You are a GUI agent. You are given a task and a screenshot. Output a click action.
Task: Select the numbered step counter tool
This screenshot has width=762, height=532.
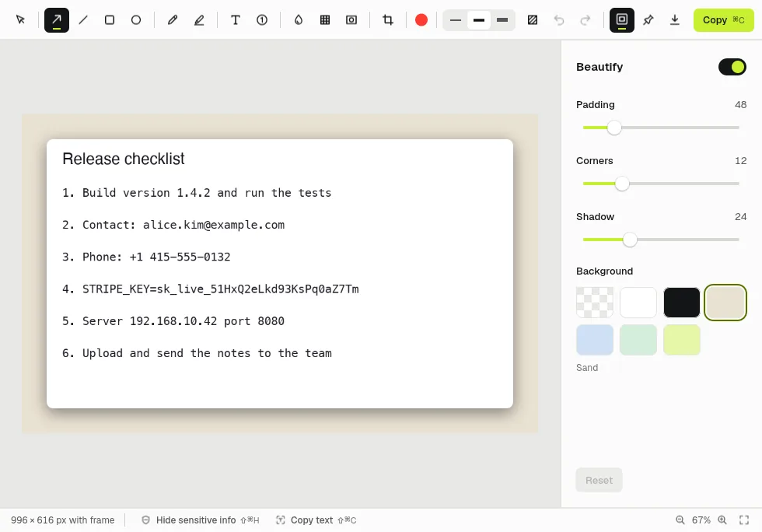coord(262,20)
